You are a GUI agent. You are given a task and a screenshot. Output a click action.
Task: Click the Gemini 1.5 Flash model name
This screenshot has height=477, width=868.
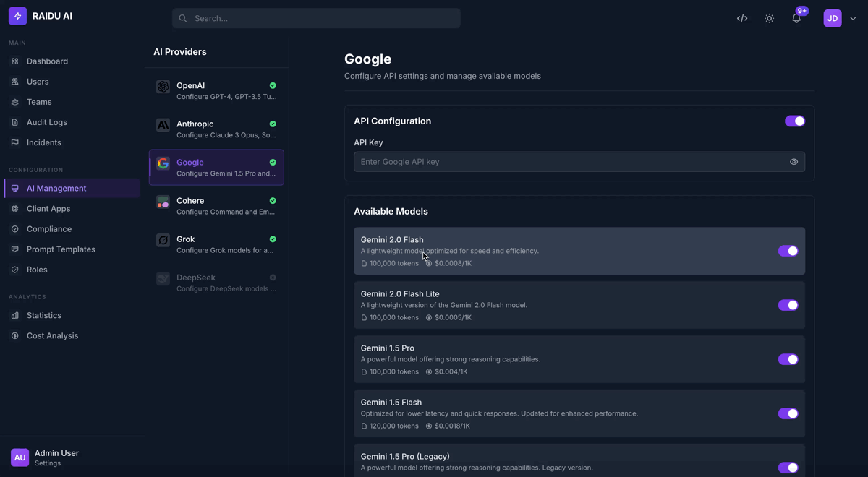click(x=391, y=403)
